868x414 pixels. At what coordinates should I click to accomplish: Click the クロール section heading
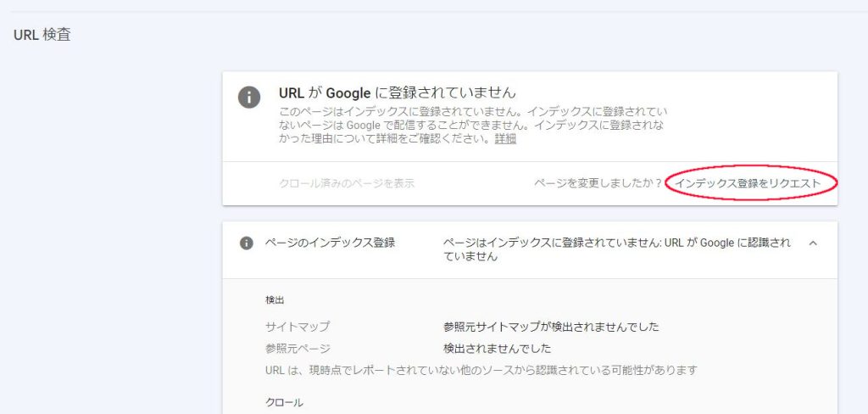coord(284,402)
